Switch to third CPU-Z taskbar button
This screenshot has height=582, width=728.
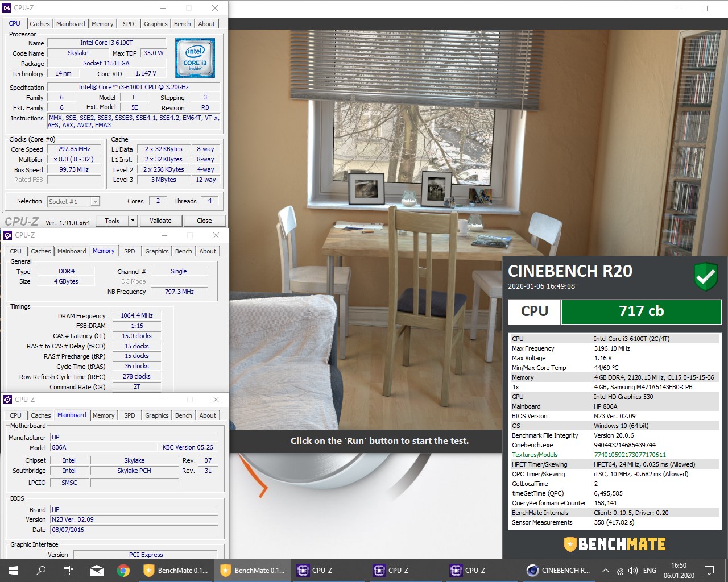click(482, 571)
